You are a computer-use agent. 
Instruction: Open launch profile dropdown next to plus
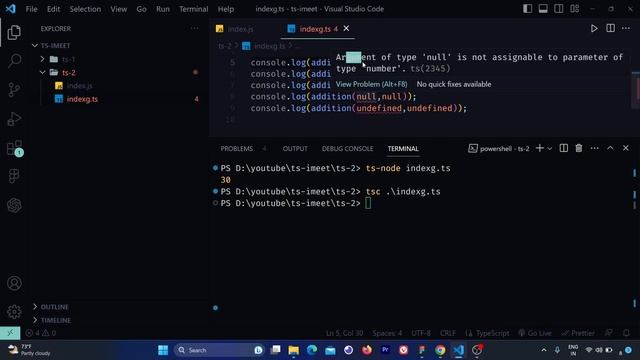coord(550,149)
